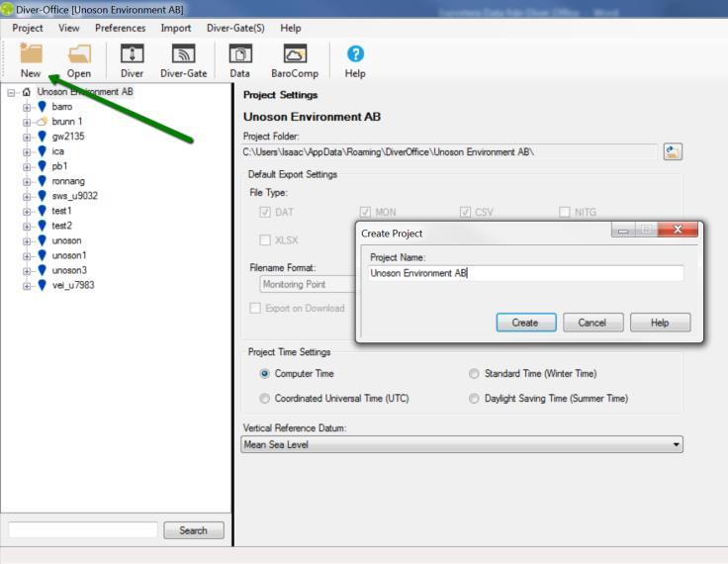Open the View menu

pyautogui.click(x=69, y=29)
